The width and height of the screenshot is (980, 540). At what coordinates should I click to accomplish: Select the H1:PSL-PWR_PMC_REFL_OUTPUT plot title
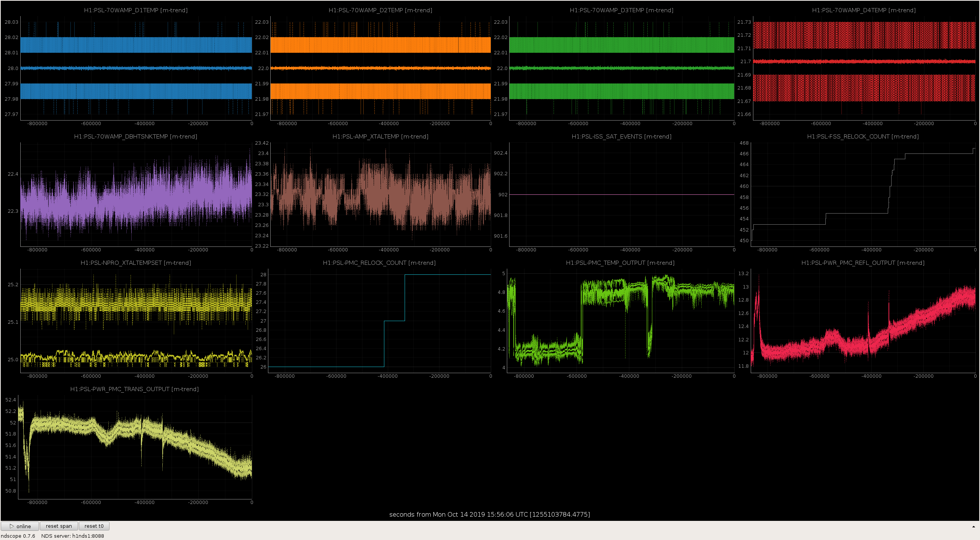point(863,263)
